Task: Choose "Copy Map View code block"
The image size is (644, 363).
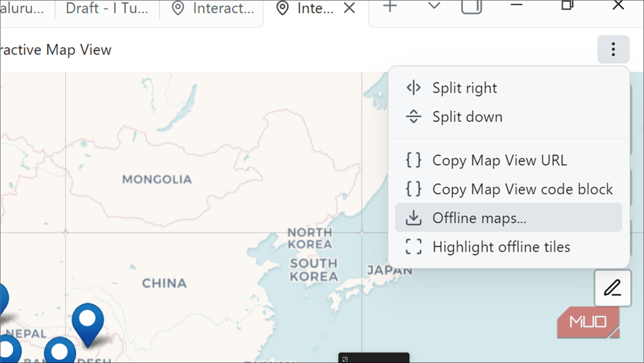Action: pyautogui.click(x=522, y=189)
